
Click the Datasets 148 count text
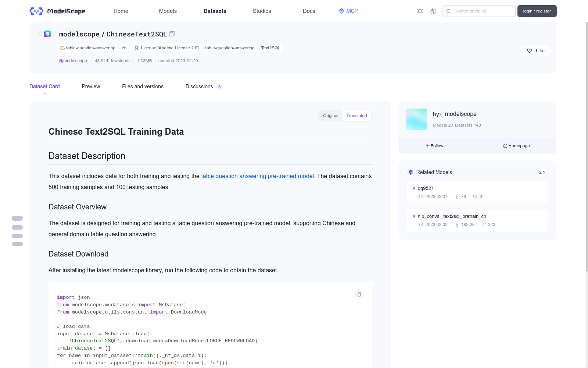468,125
